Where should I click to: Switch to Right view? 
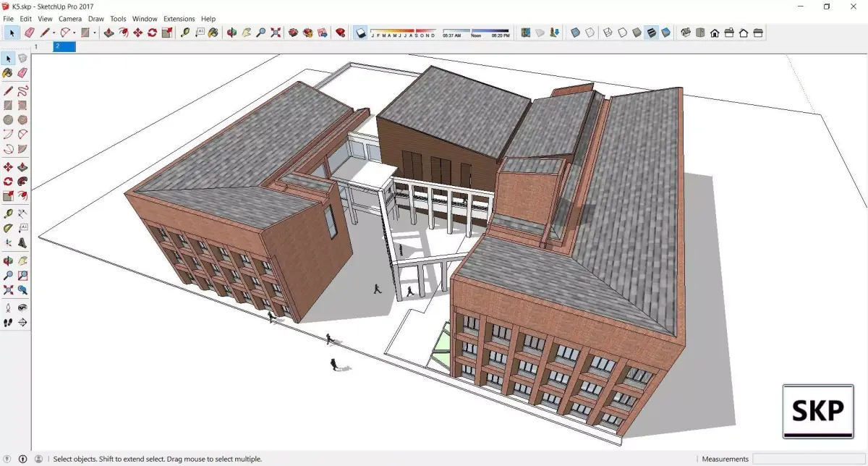[729, 33]
